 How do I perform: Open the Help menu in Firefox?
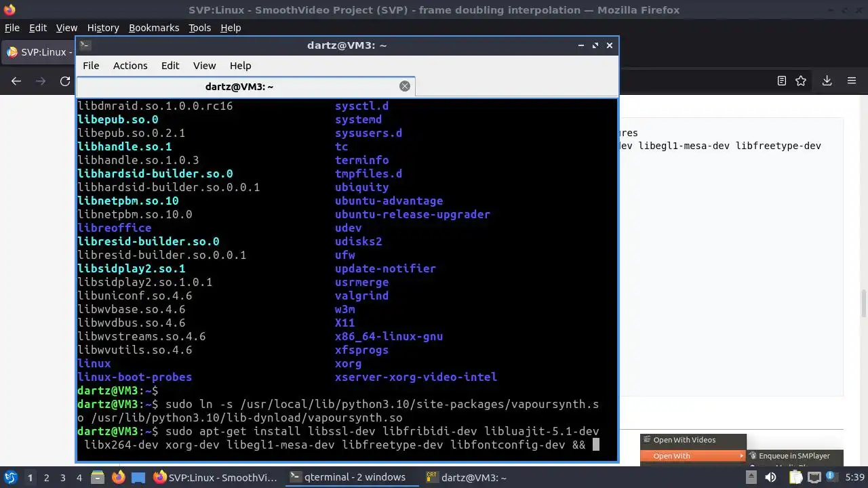tap(231, 28)
